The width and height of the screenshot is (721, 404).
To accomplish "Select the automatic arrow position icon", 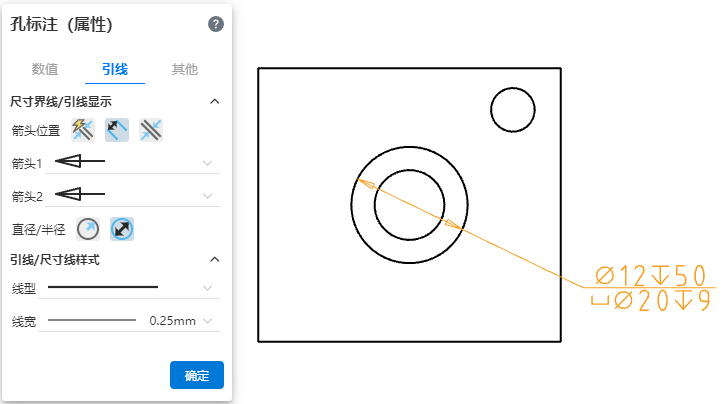I will coord(83,129).
